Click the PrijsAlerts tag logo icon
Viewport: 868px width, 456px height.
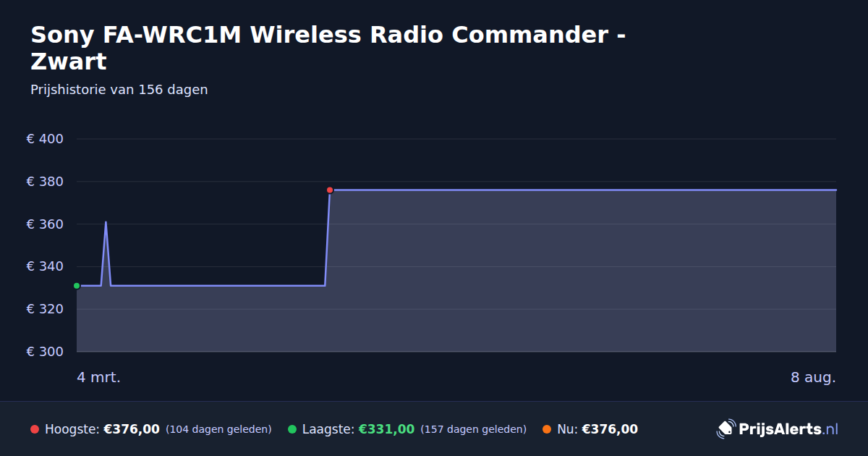point(726,429)
